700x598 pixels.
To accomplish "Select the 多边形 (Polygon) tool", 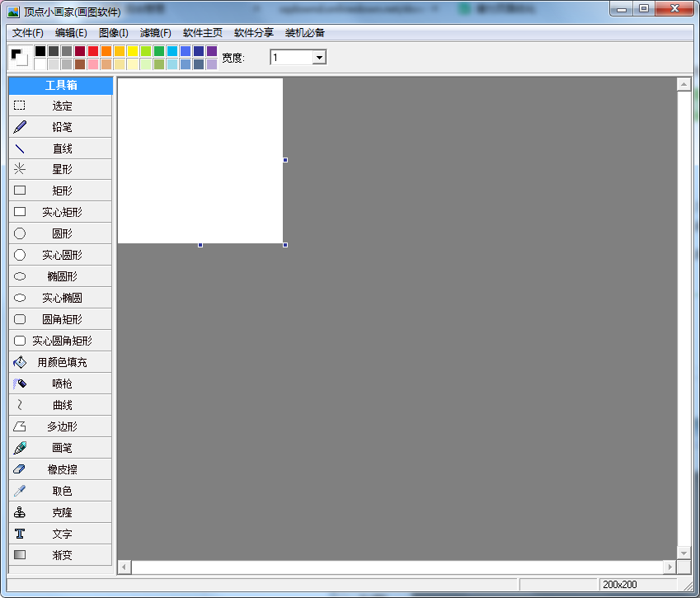I will pyautogui.click(x=59, y=426).
